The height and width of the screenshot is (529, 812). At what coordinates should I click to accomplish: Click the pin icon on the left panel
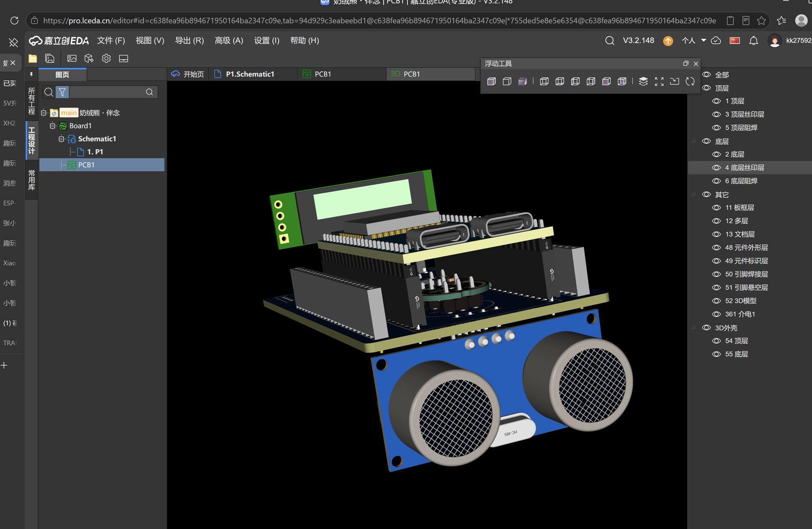click(31, 74)
